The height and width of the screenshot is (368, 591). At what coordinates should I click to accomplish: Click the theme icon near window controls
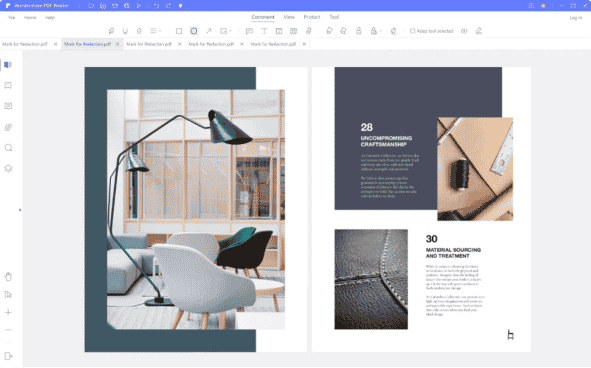click(543, 6)
